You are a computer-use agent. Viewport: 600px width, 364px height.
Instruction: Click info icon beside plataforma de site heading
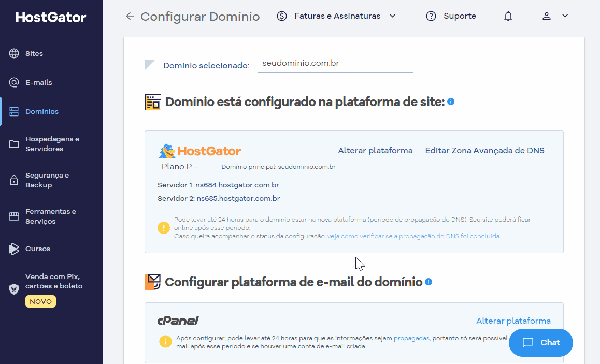451,101
